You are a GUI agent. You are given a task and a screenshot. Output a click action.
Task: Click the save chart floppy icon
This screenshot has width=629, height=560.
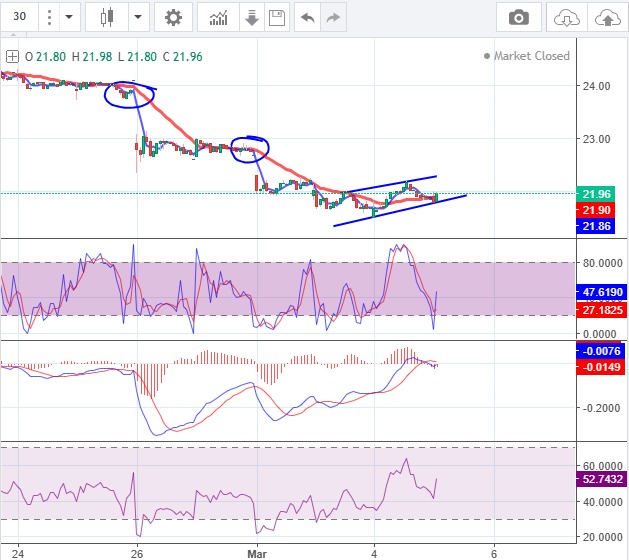pos(277,17)
